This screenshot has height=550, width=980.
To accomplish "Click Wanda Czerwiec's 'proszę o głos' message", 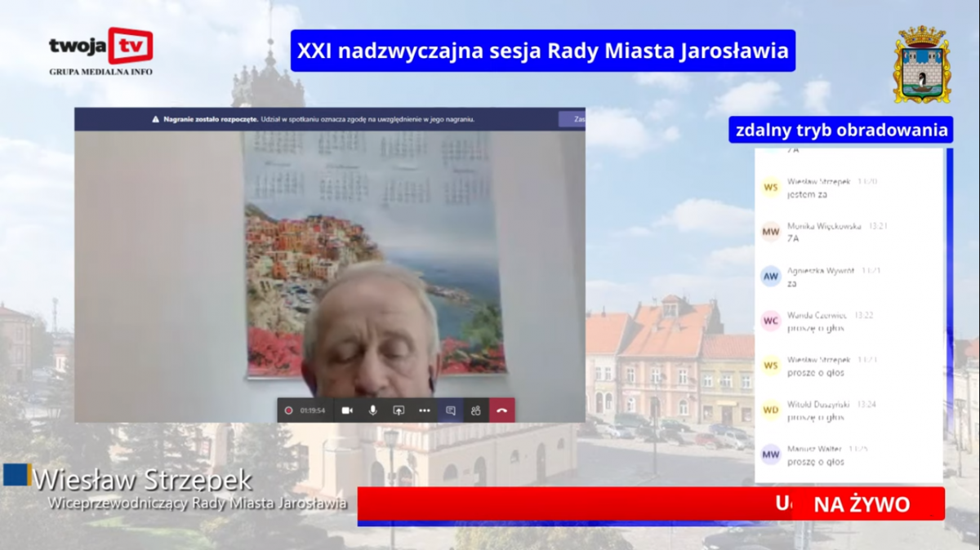I will (x=816, y=328).
